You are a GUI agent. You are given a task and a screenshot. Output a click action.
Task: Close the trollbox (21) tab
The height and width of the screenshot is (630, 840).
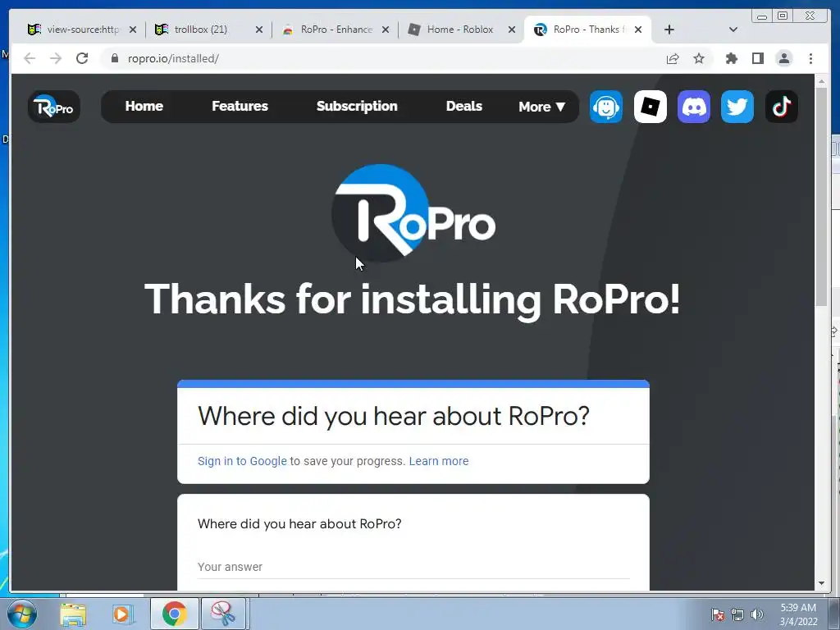tap(259, 30)
